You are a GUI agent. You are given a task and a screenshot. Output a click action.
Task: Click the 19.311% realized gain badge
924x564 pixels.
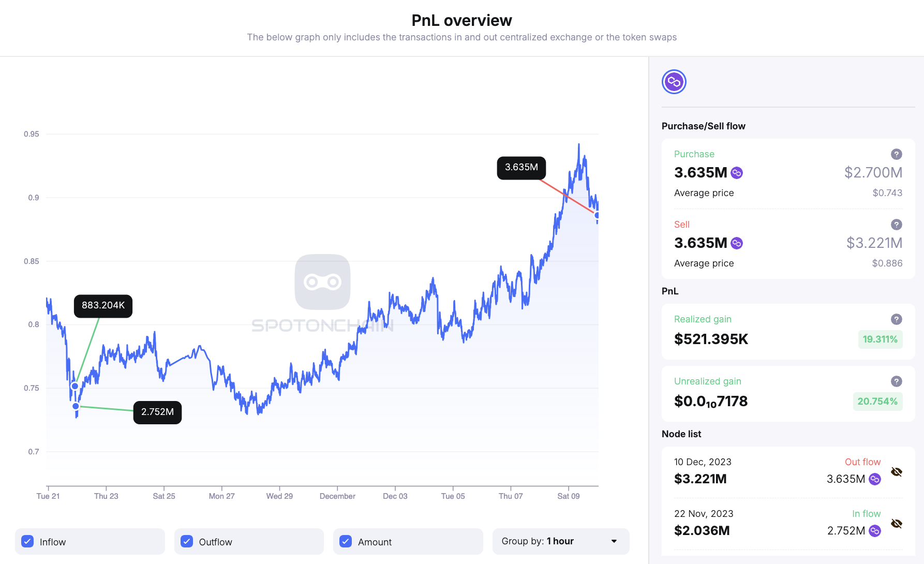880,339
